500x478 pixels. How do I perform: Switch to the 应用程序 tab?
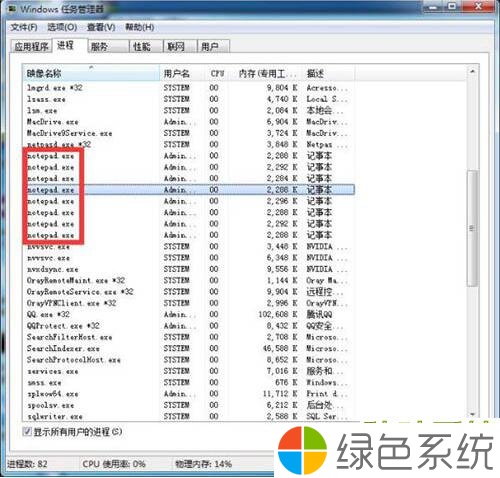coord(32,46)
